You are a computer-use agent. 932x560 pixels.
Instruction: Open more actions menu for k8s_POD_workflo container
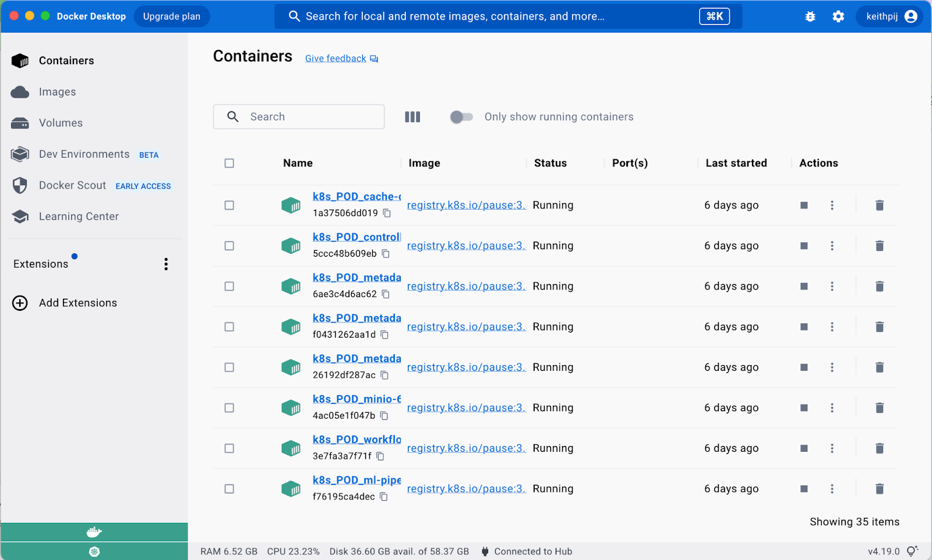[832, 448]
